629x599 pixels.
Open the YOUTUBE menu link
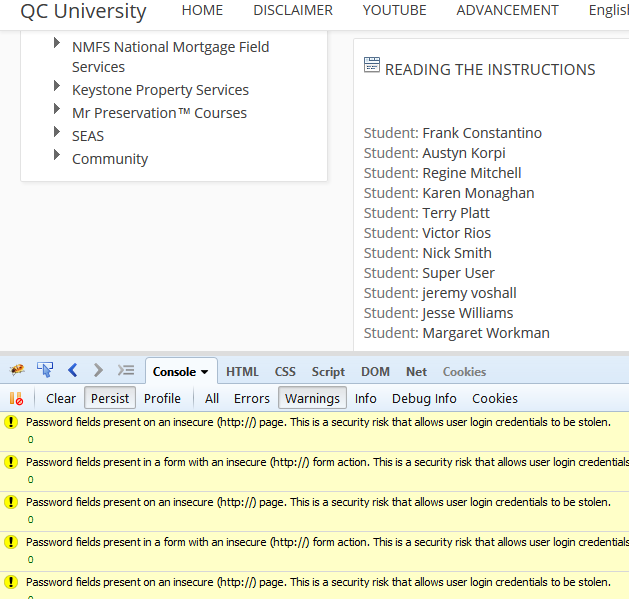coord(394,10)
